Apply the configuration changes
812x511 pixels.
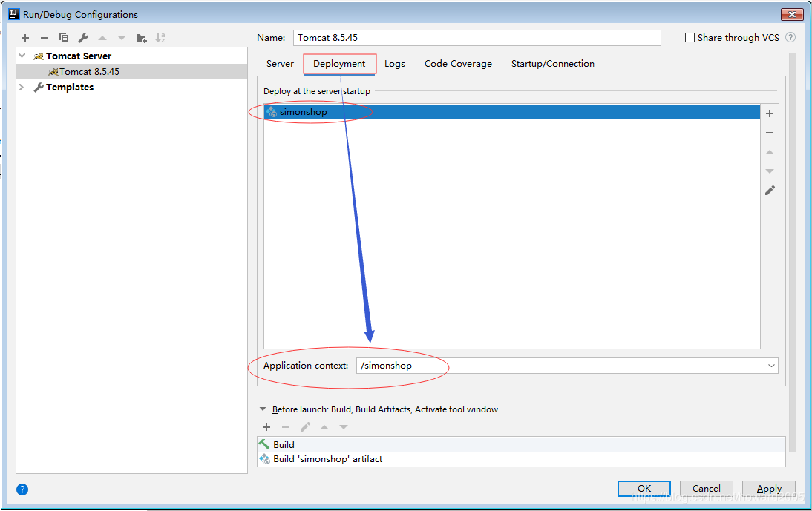[769, 489]
